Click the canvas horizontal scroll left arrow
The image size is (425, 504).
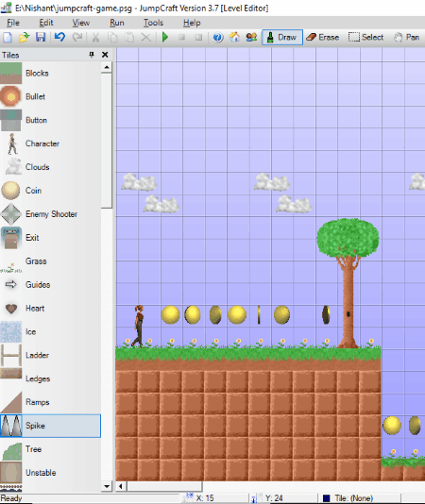coord(121,486)
